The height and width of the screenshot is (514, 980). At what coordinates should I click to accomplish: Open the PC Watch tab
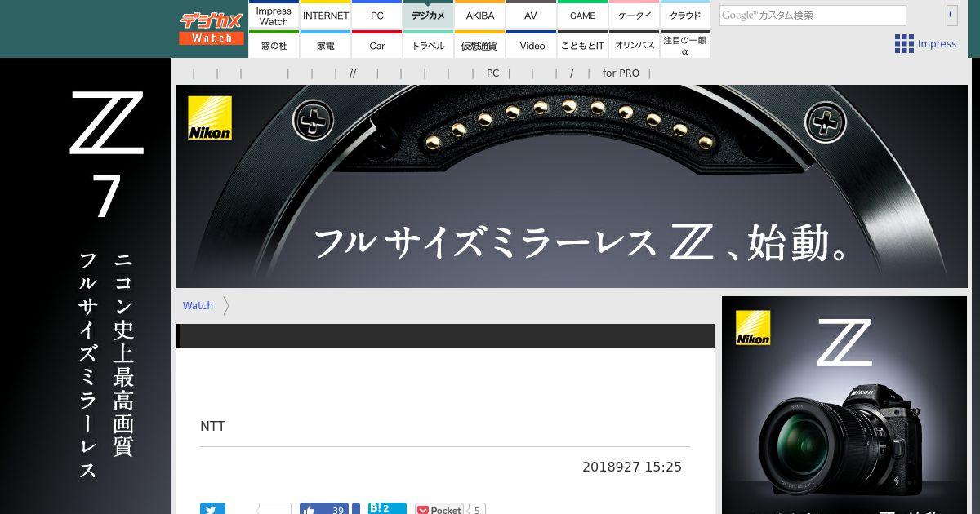click(377, 16)
